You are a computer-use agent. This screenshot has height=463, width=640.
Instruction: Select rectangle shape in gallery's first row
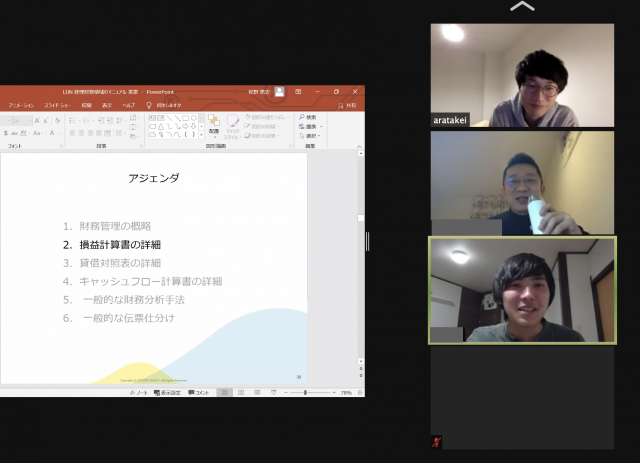click(185, 118)
